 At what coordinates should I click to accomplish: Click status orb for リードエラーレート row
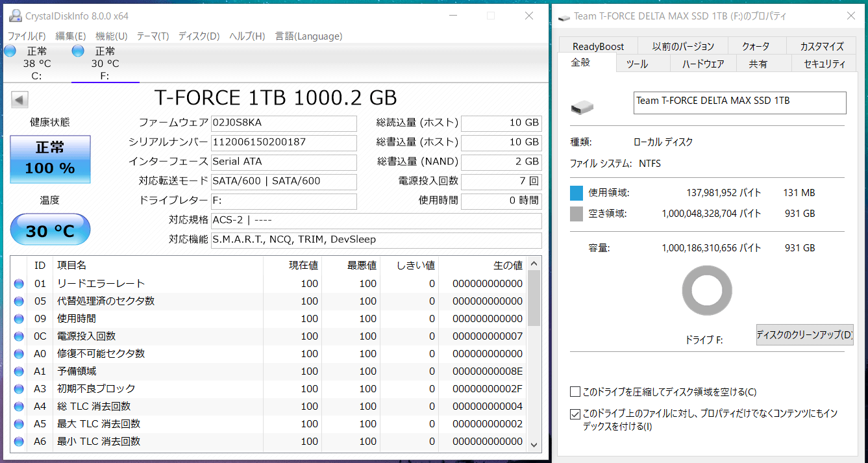[x=18, y=283]
